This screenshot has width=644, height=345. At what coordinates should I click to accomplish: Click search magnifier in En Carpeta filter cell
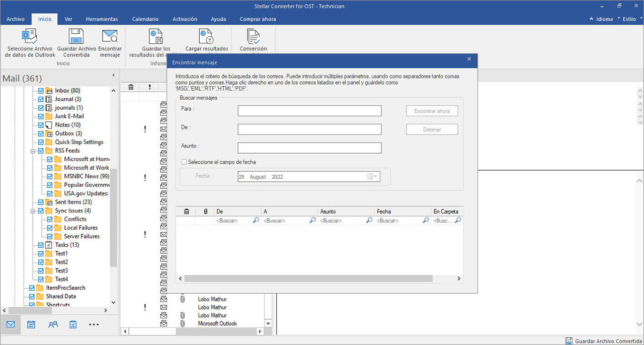(458, 221)
